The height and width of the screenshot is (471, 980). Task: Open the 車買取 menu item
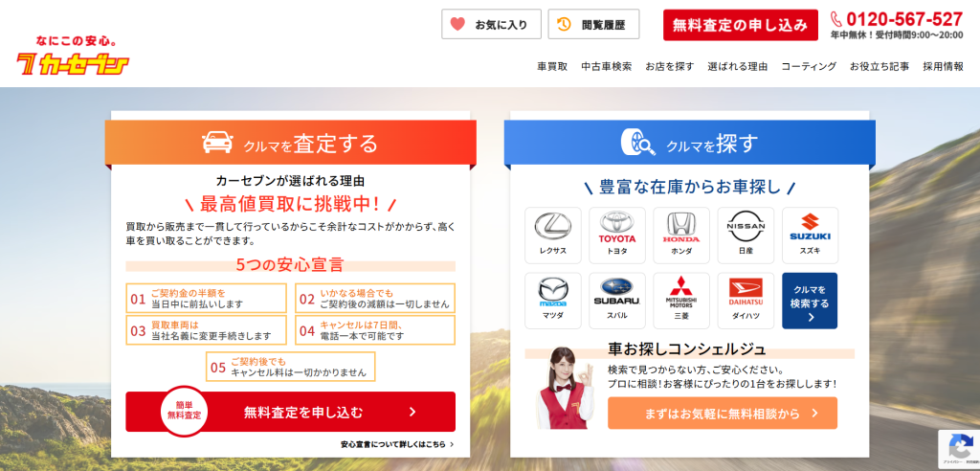552,67
